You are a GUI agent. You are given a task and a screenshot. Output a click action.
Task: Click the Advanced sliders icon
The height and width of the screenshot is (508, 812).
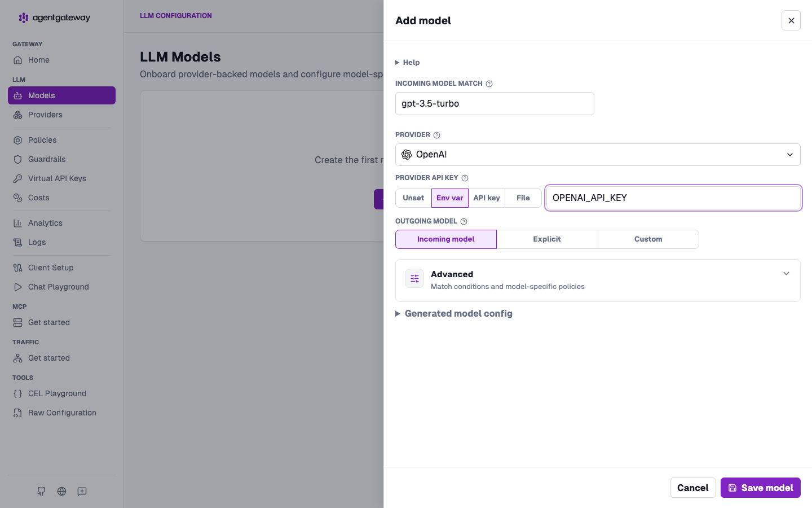tap(414, 278)
